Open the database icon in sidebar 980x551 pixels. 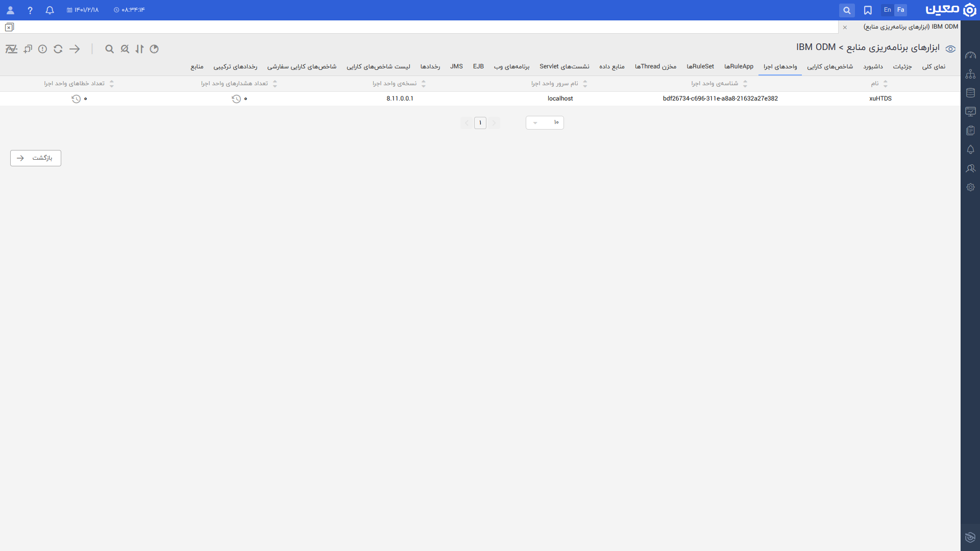970,93
